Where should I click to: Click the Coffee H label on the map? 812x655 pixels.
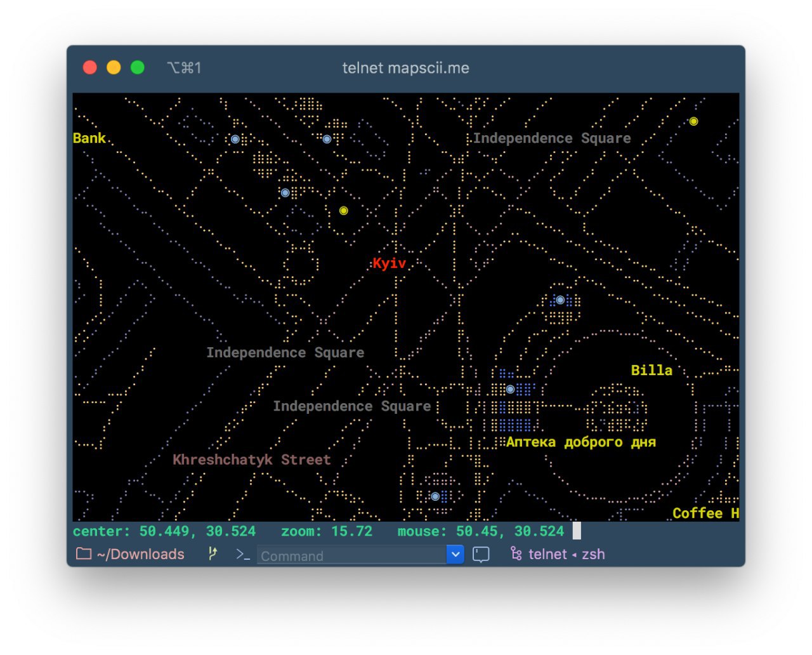pyautogui.click(x=705, y=513)
